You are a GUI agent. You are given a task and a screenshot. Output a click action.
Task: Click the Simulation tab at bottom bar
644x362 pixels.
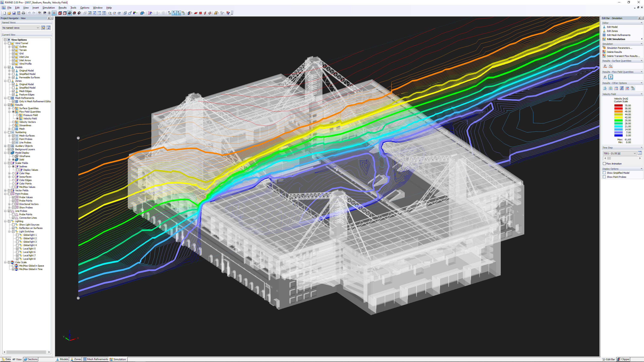[x=119, y=359]
